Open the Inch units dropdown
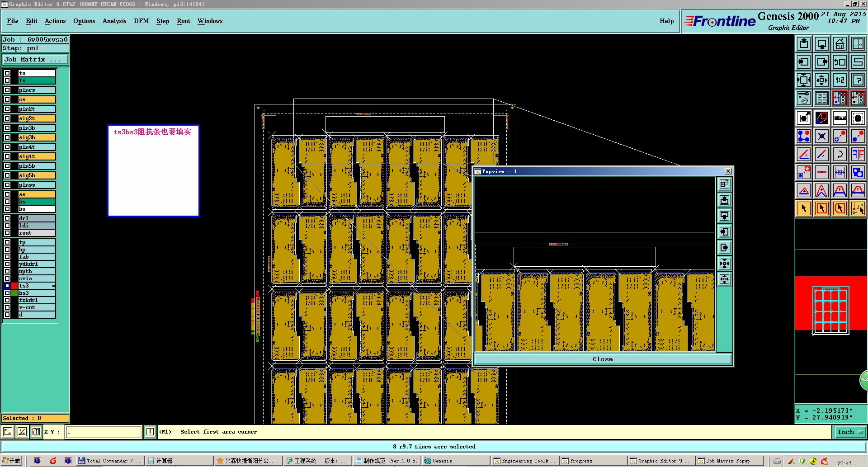868x467 pixels. (850, 432)
